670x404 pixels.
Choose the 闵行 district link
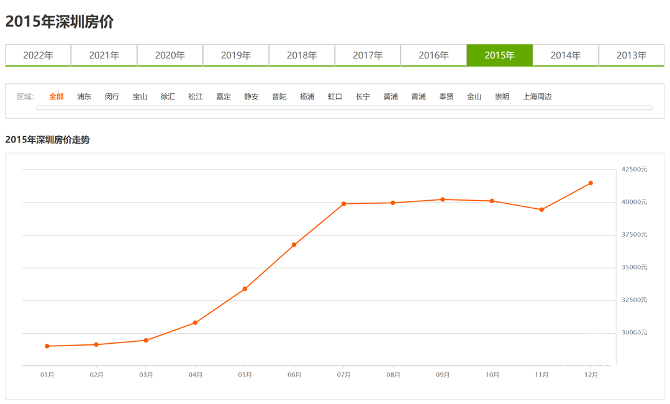(x=112, y=97)
